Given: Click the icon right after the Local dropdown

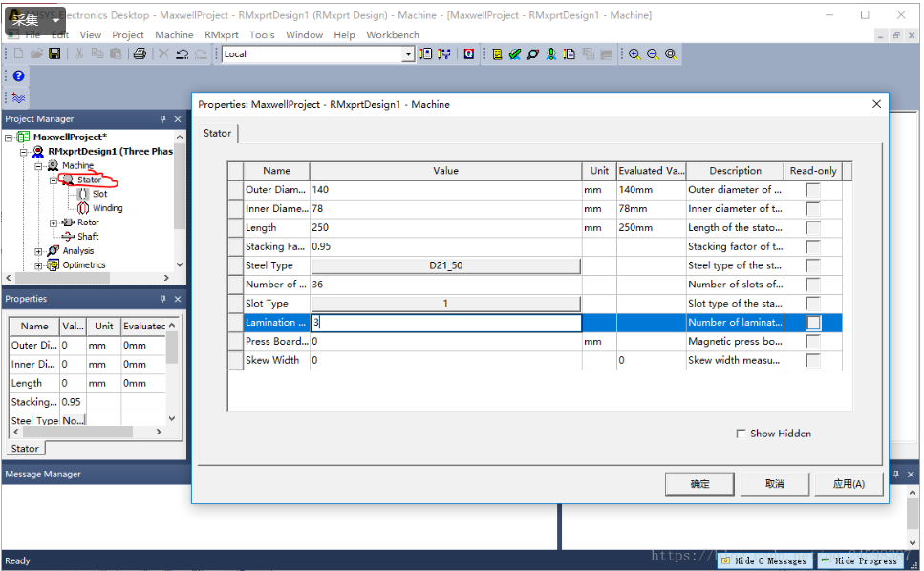Looking at the screenshot, I should [425, 53].
